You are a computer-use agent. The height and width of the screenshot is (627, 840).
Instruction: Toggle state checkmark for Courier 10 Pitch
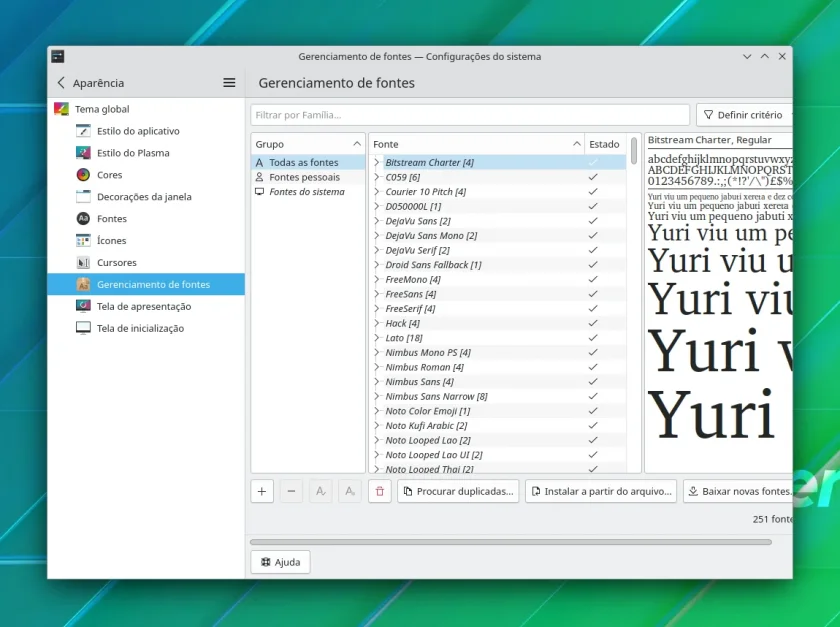(x=593, y=191)
